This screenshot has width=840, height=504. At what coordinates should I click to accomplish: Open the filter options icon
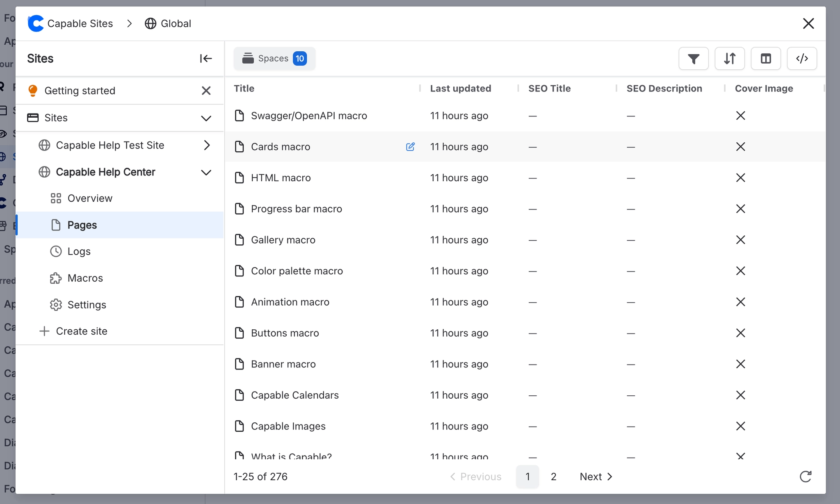coord(693,59)
